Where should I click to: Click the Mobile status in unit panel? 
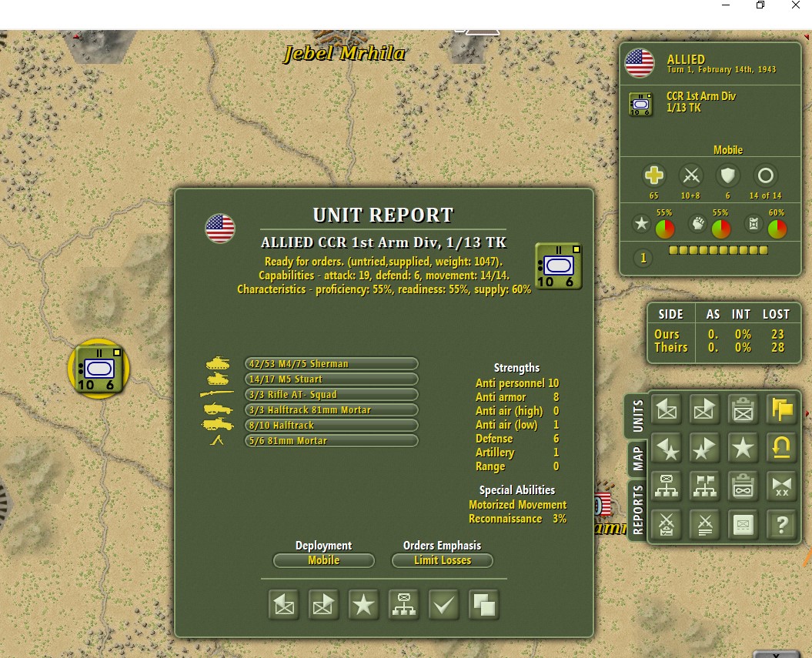coord(727,150)
